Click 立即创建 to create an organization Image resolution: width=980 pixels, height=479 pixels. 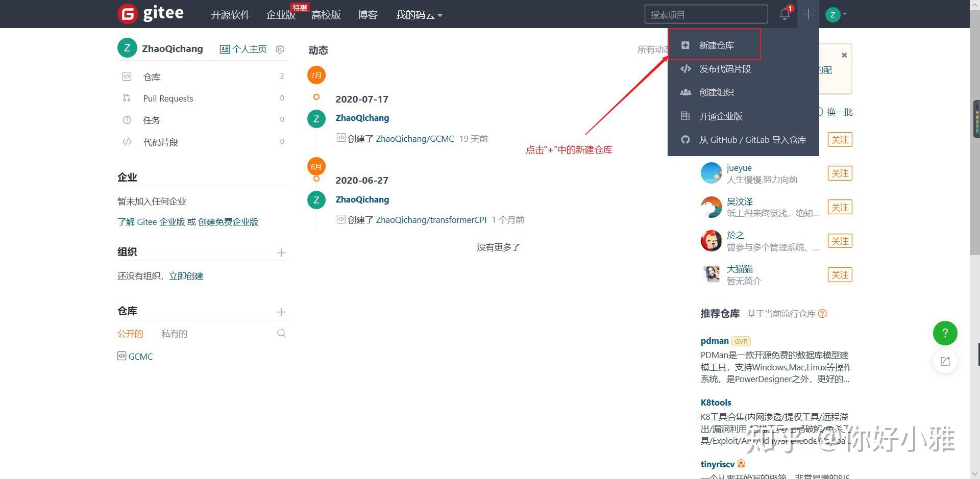pos(187,275)
